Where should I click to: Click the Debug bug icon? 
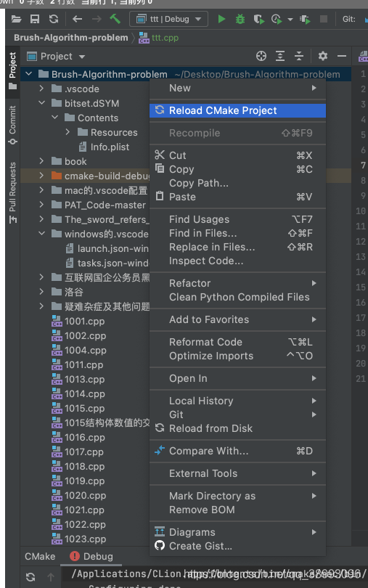tap(240, 19)
